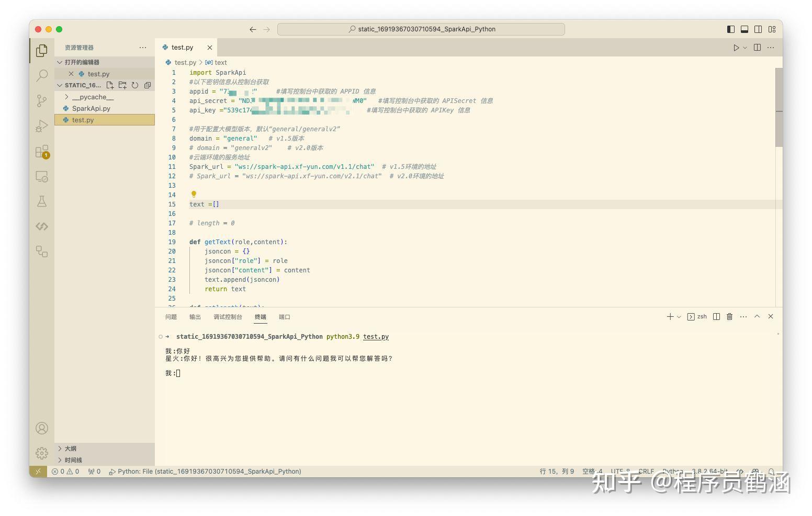Open Run and Debug view
812x516 pixels.
tap(42, 126)
